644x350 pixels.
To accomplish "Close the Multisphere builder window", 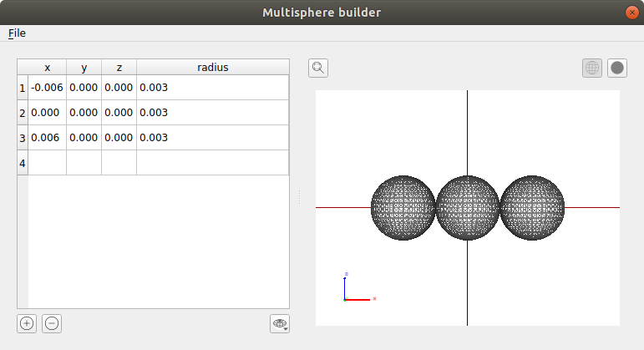I will [x=632, y=13].
